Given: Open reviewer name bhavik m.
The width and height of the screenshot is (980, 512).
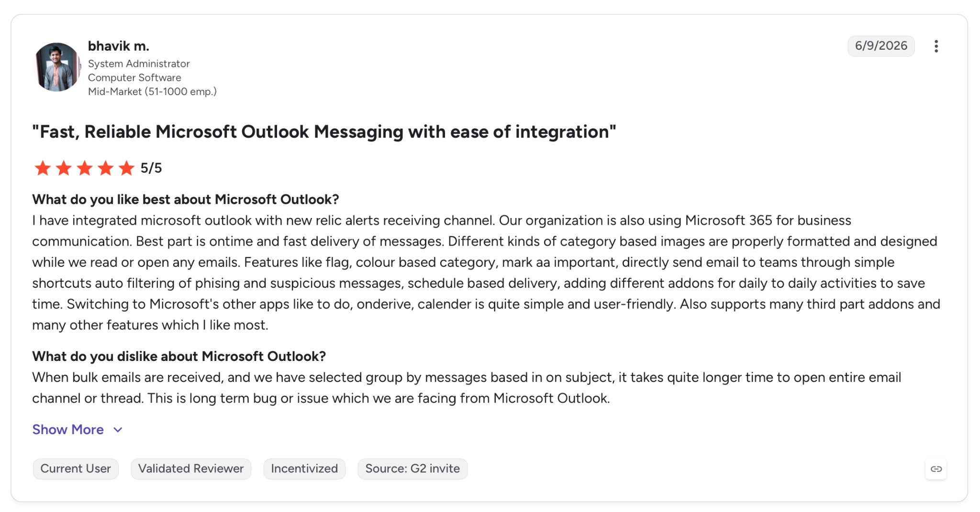Looking at the screenshot, I should click(119, 46).
